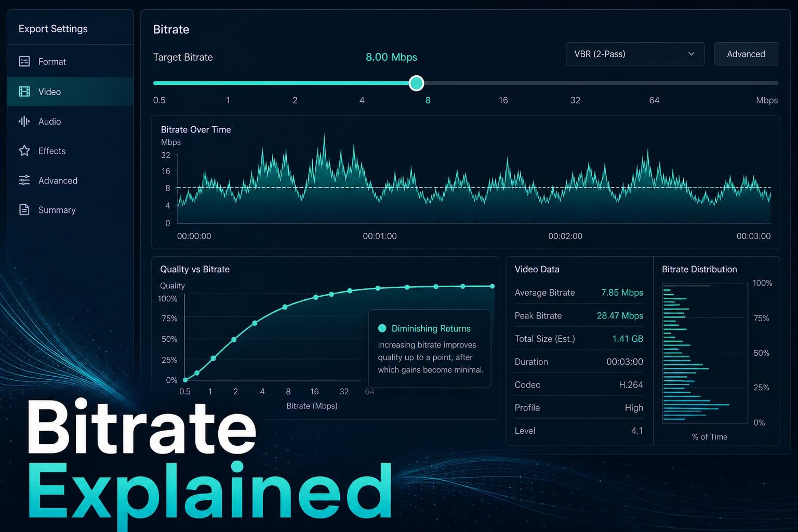
Task: Go to the Audio settings section
Action: [x=70, y=121]
